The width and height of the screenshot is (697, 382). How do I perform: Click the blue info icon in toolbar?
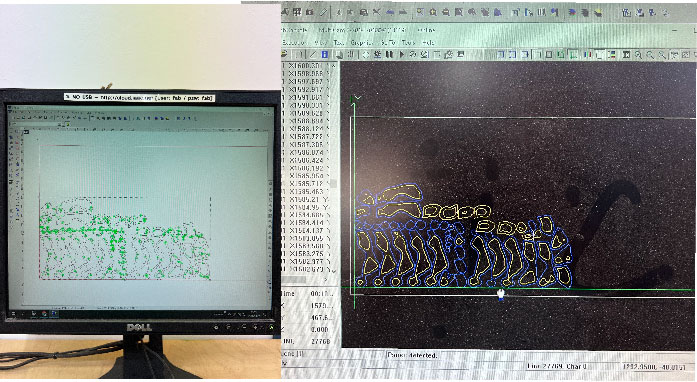tap(325, 54)
